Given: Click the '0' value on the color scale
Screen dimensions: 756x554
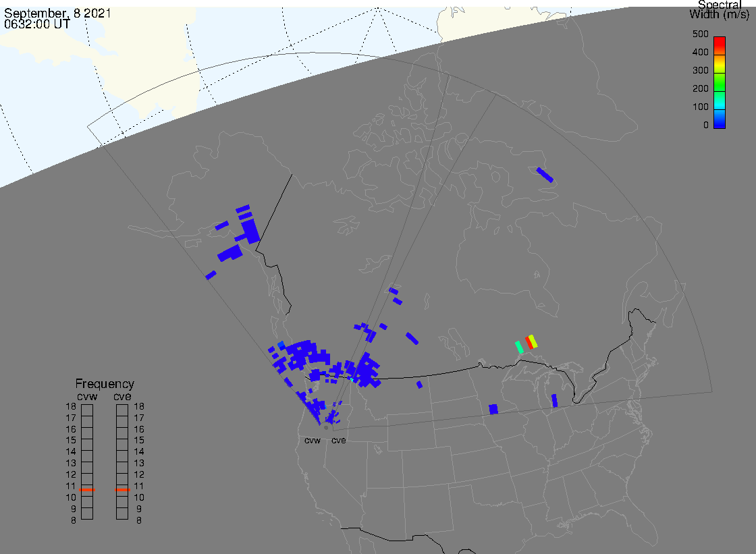Looking at the screenshot, I should click(706, 126).
